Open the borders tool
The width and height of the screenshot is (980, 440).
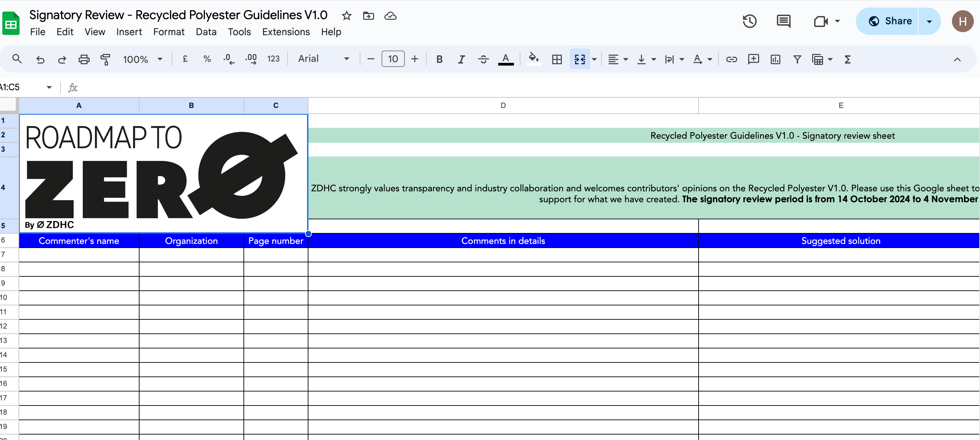coord(557,59)
